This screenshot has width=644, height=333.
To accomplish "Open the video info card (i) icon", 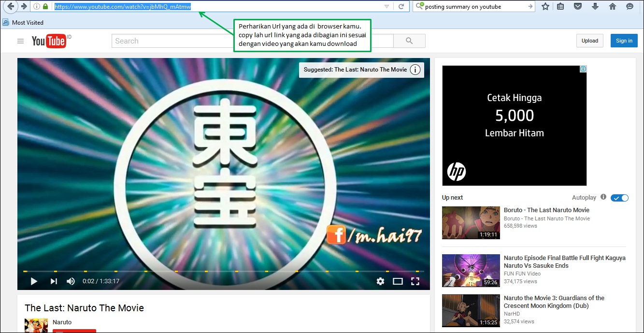I will pyautogui.click(x=415, y=70).
